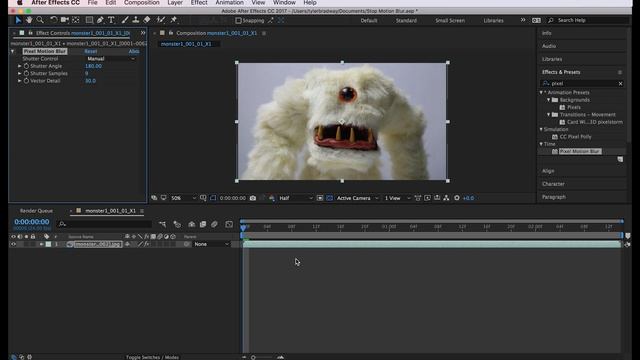Open the 50% magnification dropdown
The width and height of the screenshot is (640, 360).
point(183,198)
